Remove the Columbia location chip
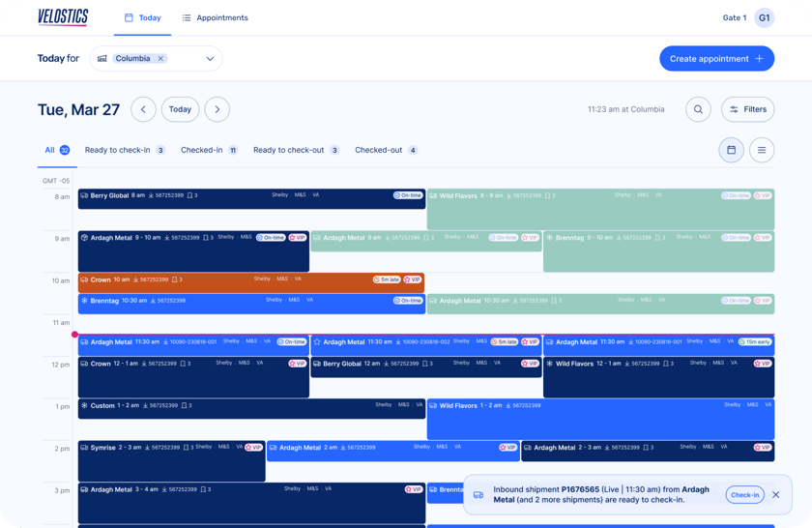812x528 pixels. tap(160, 59)
